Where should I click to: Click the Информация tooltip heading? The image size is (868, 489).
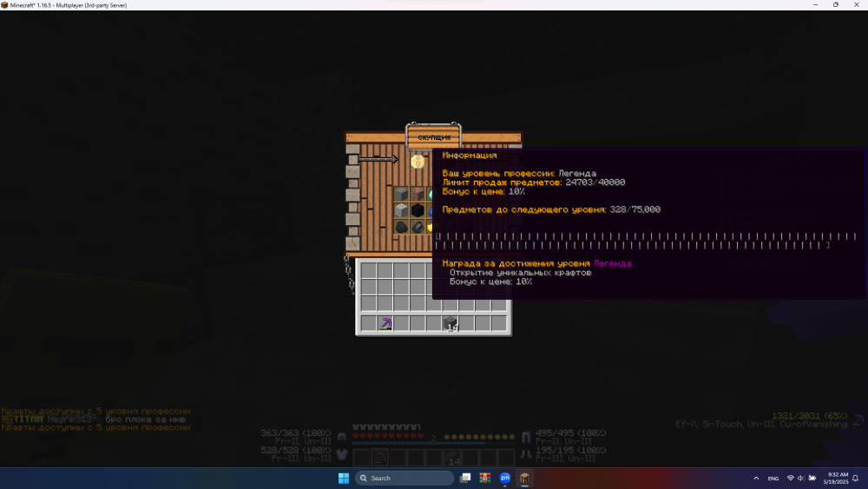[470, 155]
